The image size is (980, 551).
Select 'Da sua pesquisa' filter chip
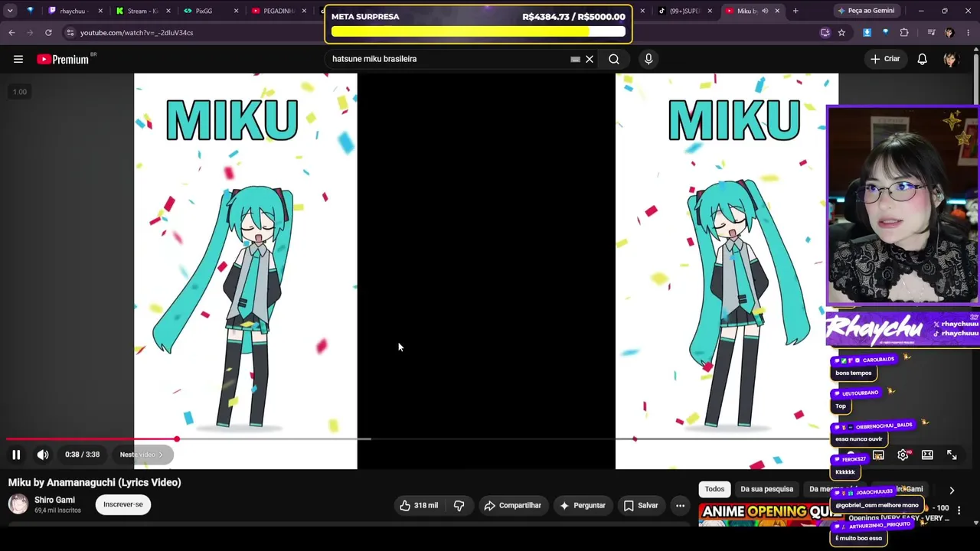pos(766,489)
